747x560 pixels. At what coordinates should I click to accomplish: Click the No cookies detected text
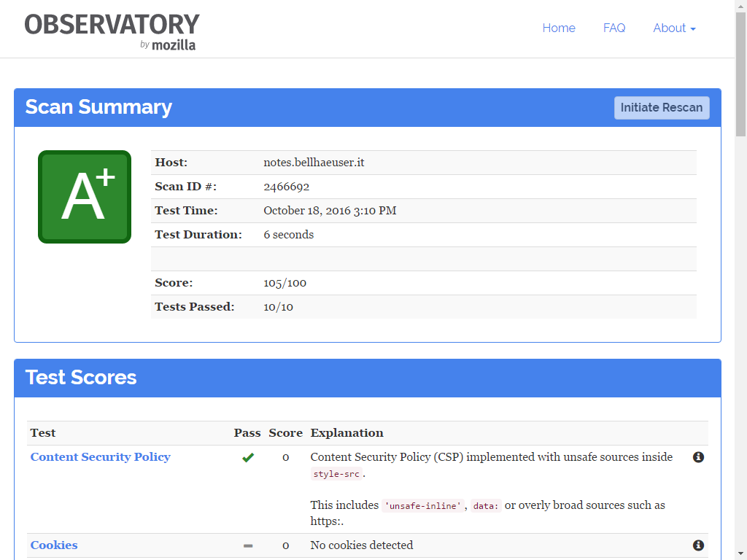362,545
